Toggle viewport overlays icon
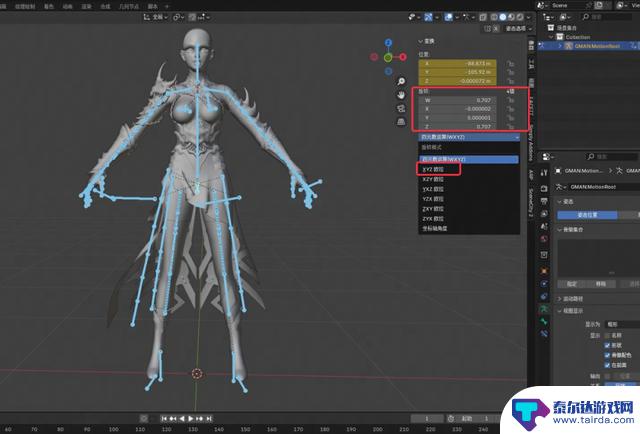 click(x=449, y=17)
